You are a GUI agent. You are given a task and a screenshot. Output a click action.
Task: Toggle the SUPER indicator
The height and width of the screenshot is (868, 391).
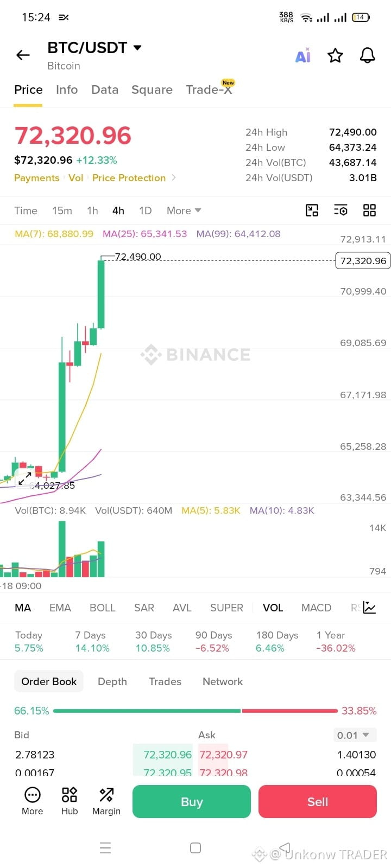(226, 608)
